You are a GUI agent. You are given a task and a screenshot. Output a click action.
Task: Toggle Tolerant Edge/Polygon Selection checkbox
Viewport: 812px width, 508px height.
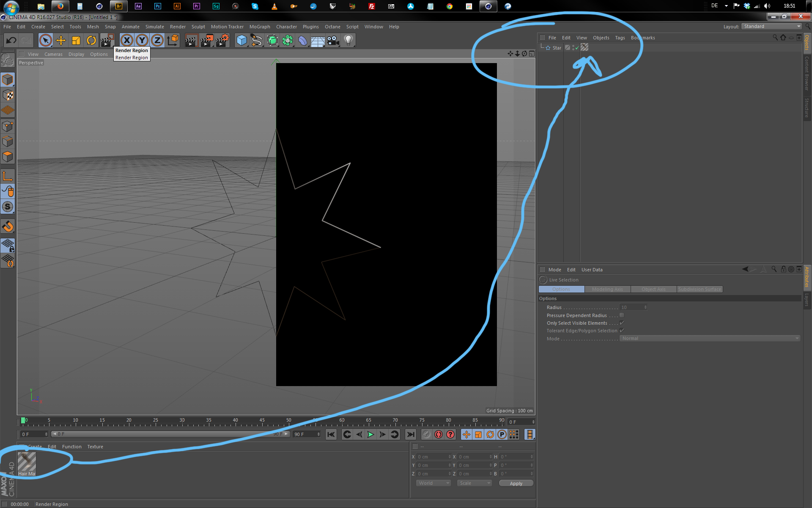(622, 331)
